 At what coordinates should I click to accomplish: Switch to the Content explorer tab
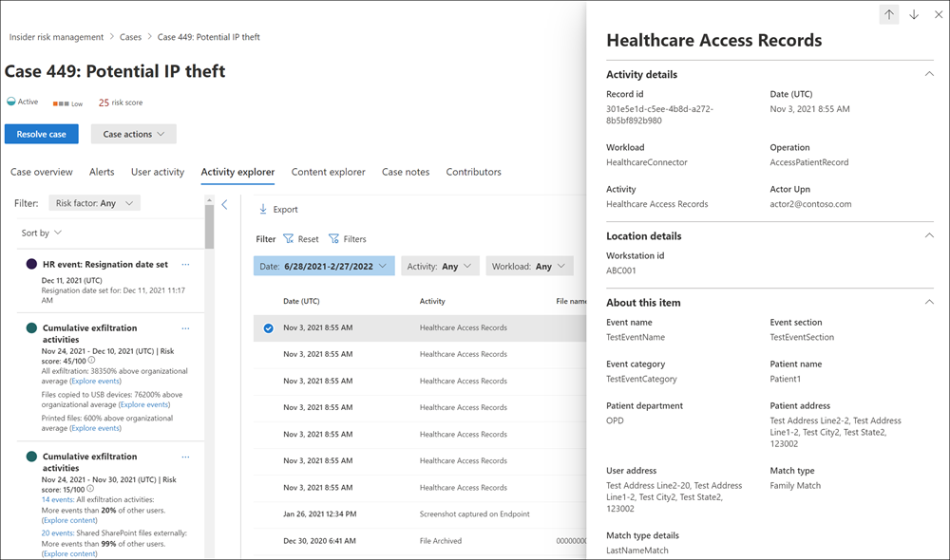coord(328,172)
